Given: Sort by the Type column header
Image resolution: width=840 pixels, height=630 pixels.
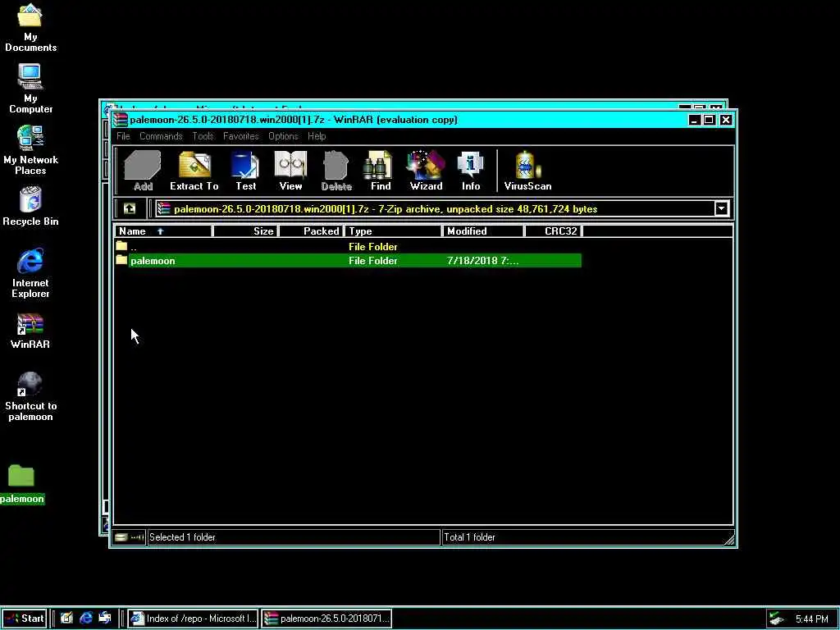Looking at the screenshot, I should click(x=393, y=231).
